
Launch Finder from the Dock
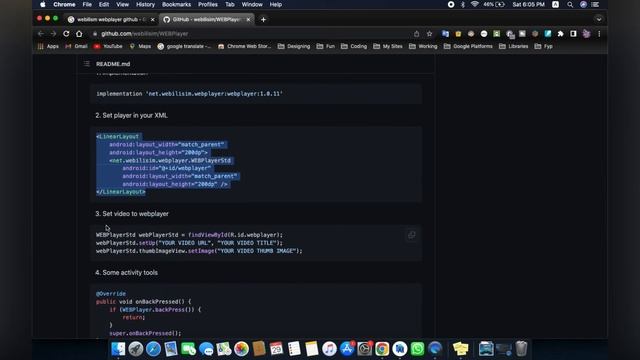click(118, 349)
